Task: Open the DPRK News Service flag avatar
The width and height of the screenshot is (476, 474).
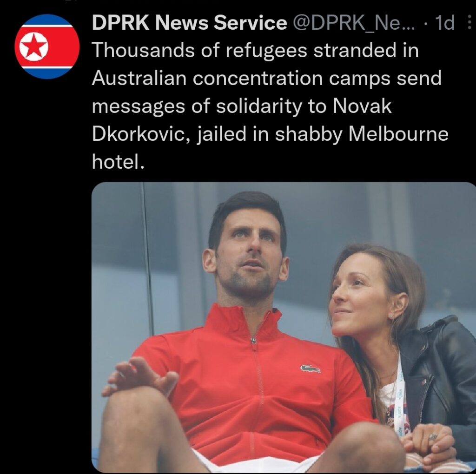Action: (x=47, y=46)
